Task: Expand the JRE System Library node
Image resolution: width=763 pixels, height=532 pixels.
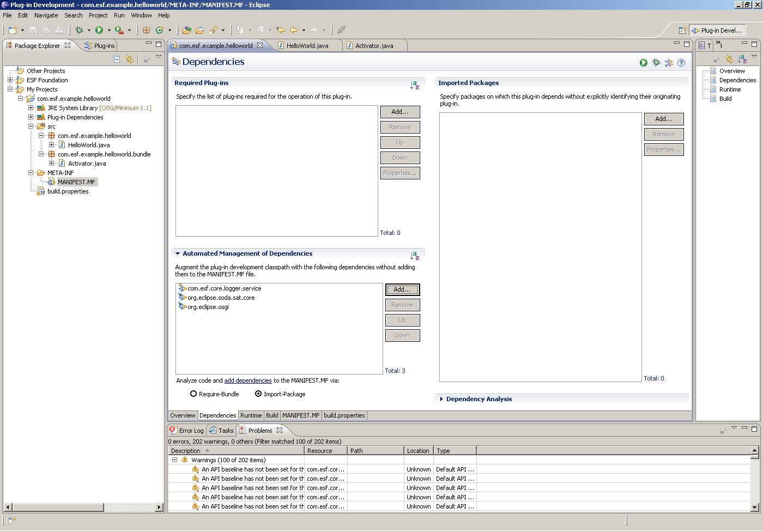Action: 31,108
